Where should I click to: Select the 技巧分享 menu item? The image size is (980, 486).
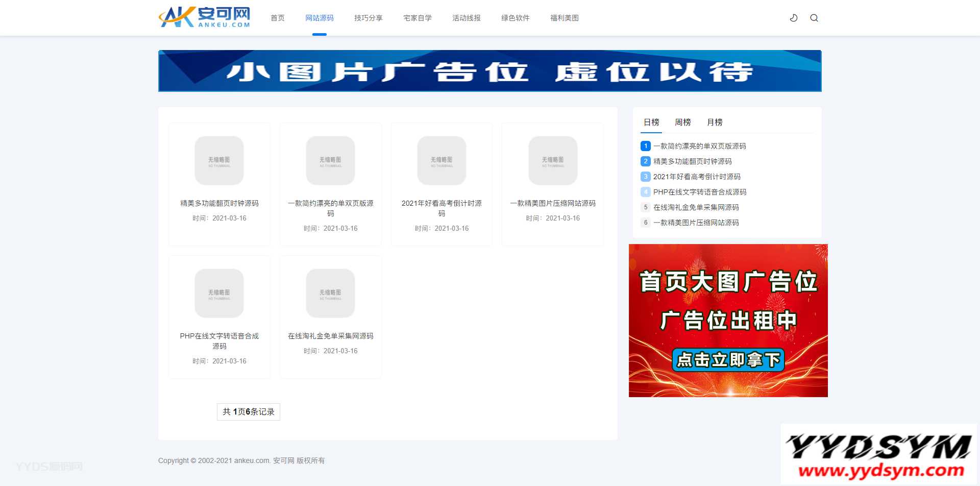coord(368,18)
